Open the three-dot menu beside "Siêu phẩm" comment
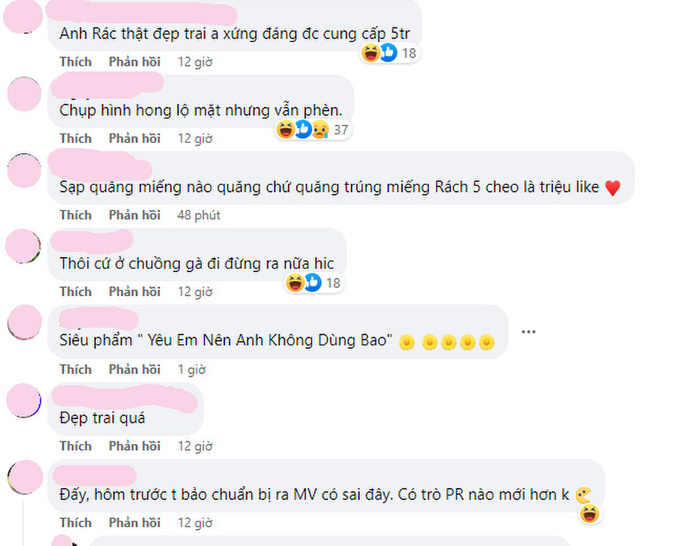The width and height of the screenshot is (700, 546). tap(528, 332)
